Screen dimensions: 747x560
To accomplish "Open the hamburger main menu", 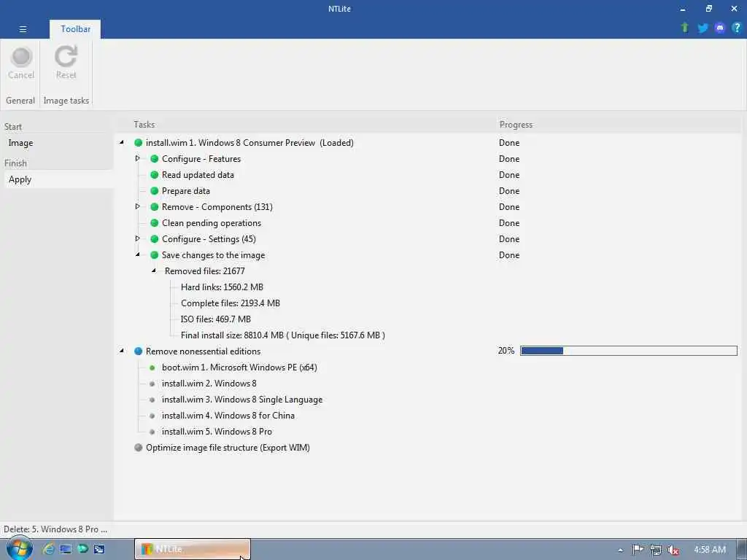I will pyautogui.click(x=23, y=29).
